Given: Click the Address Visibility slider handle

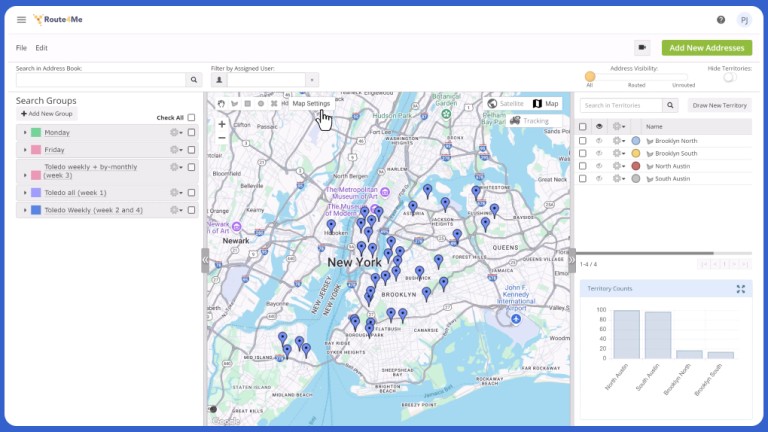Looking at the screenshot, I should tap(590, 76).
